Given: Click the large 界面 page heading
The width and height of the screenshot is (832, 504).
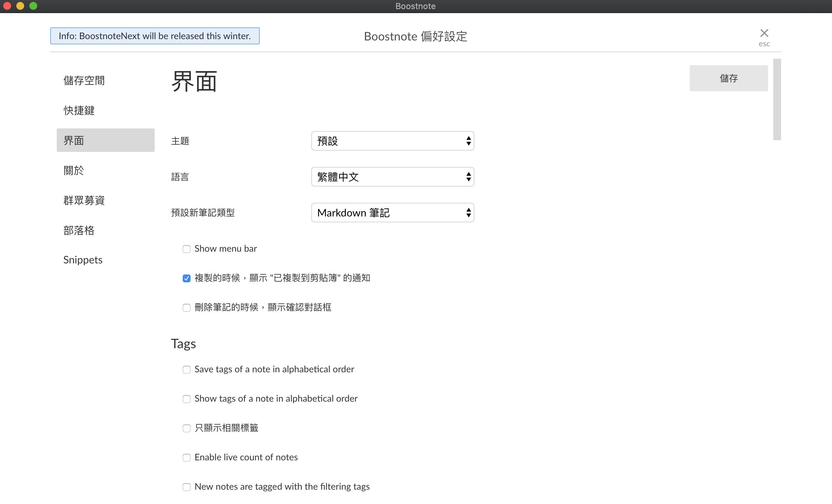Looking at the screenshot, I should coord(194,81).
